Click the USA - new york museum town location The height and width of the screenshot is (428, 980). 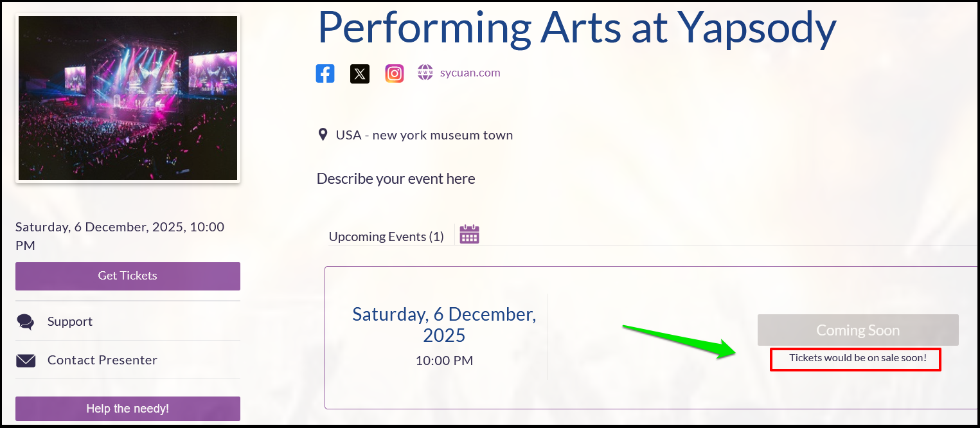(x=424, y=135)
